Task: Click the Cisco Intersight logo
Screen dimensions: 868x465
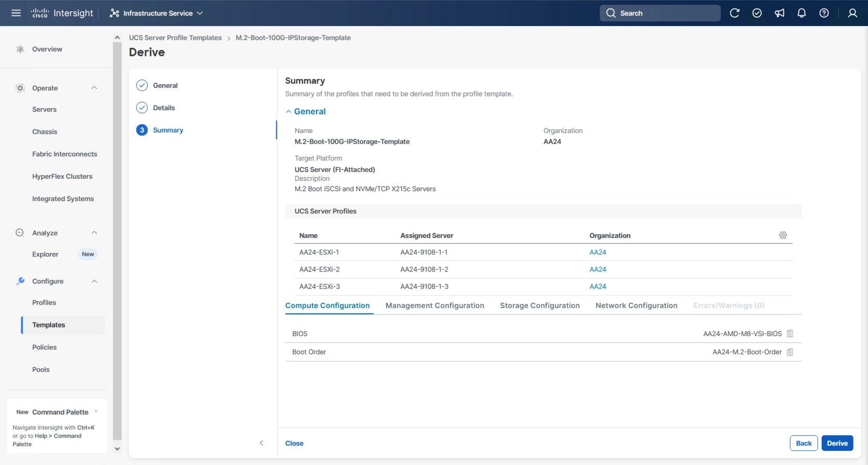Action: tap(62, 13)
